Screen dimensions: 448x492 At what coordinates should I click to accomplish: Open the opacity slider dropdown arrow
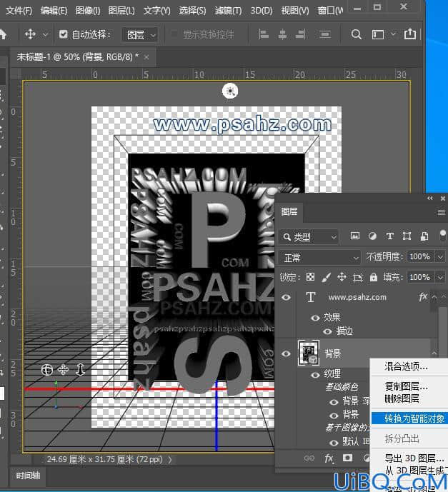(440, 257)
